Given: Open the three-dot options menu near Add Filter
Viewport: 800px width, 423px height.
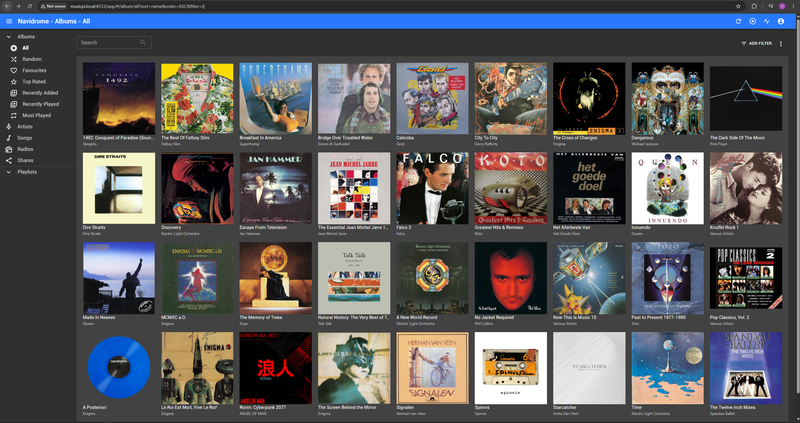Looking at the screenshot, I should 781,43.
